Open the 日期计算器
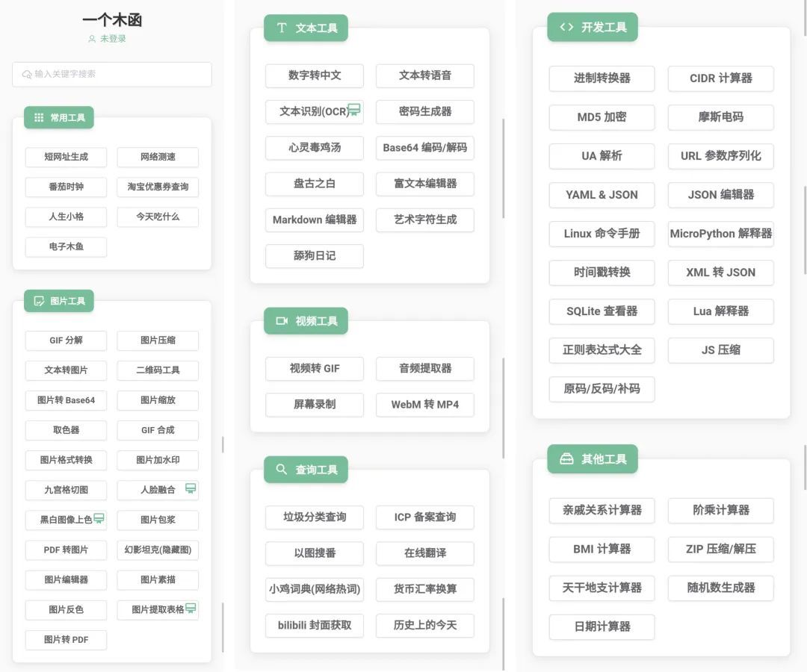The width and height of the screenshot is (807, 672). coord(602,626)
